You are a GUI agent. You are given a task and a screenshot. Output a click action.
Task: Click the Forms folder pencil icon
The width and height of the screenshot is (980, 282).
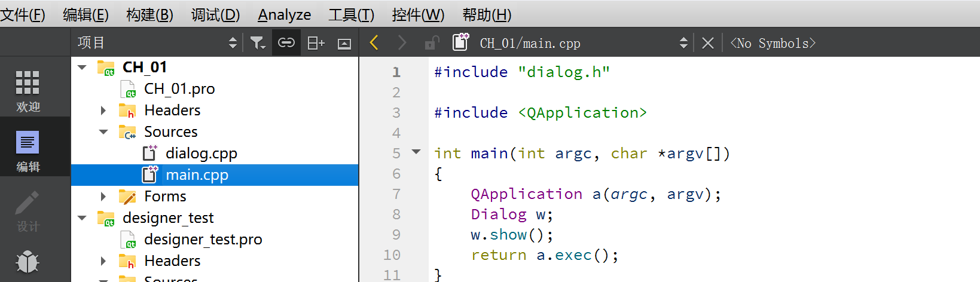pos(127,197)
